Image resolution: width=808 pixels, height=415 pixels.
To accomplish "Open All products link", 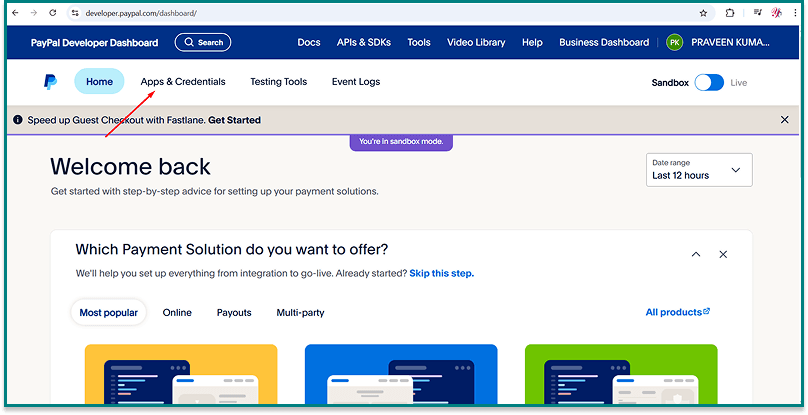I will click(x=677, y=312).
